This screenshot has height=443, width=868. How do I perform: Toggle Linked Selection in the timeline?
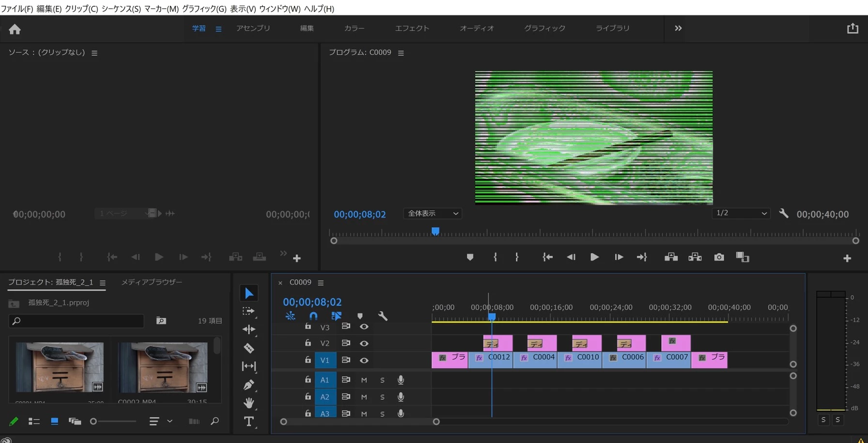[336, 316]
